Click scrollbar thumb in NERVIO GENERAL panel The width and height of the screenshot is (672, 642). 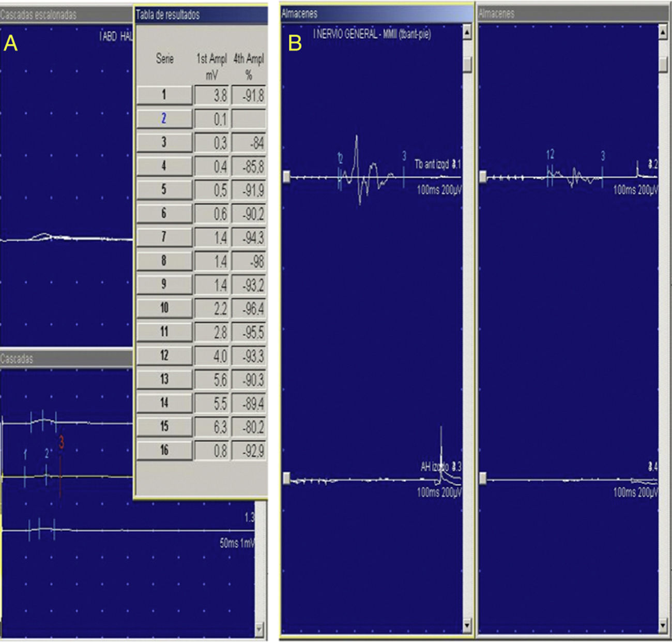coord(467,65)
